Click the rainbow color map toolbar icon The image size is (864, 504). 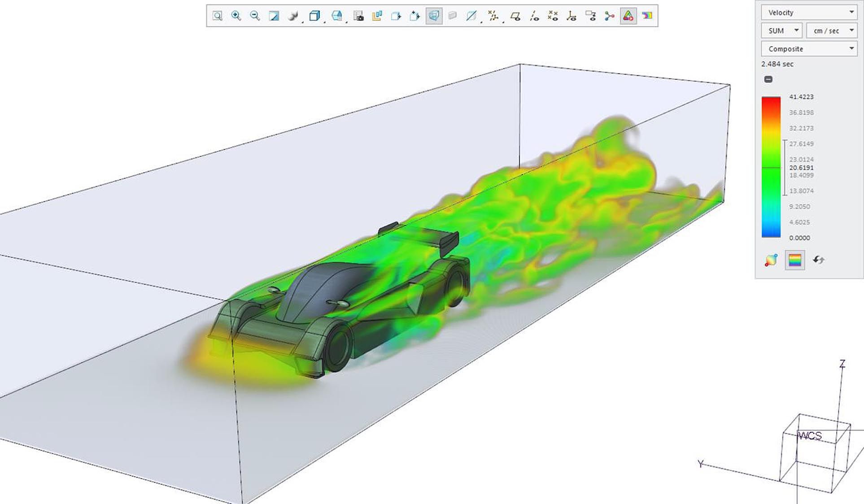tap(647, 16)
